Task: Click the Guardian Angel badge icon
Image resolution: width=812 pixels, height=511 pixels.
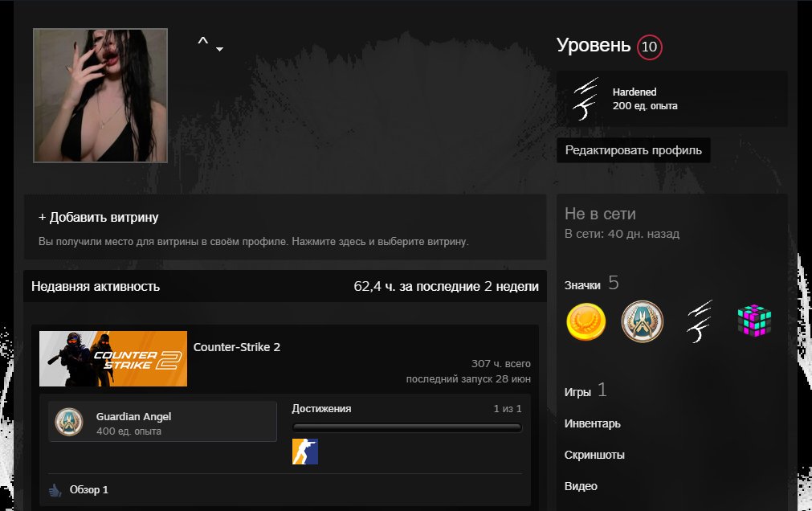Action: (69, 421)
